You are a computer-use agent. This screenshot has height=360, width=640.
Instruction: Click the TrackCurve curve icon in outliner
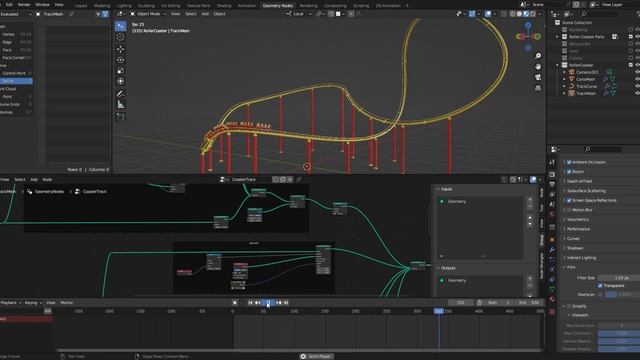571,86
